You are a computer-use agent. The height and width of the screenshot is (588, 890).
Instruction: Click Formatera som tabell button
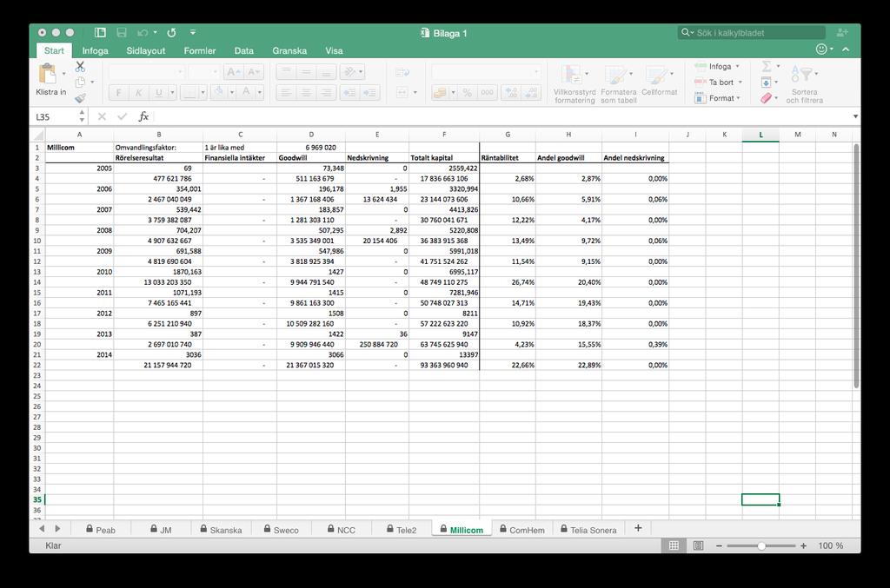pos(619,83)
